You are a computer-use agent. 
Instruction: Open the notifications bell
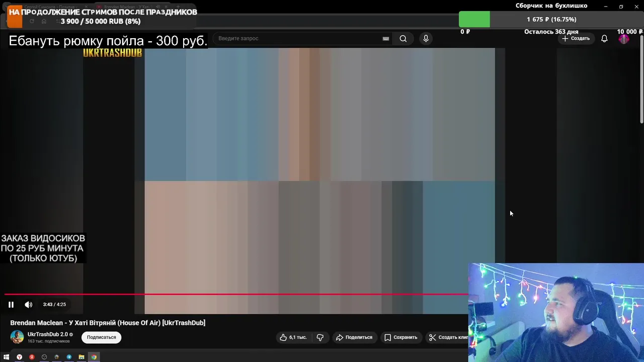coord(604,39)
